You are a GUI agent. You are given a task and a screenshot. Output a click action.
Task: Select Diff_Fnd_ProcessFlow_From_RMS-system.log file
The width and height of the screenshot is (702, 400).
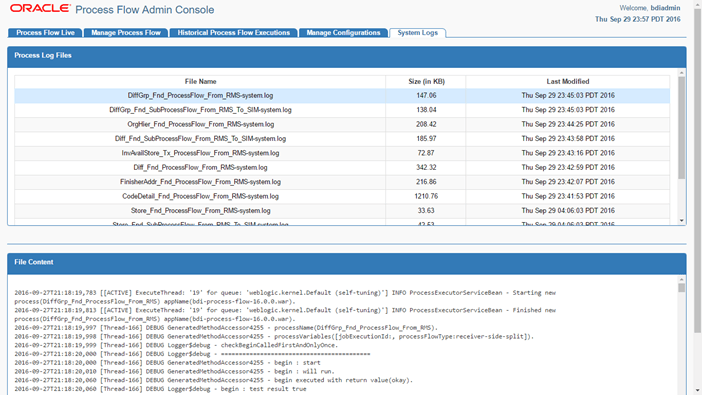point(200,167)
